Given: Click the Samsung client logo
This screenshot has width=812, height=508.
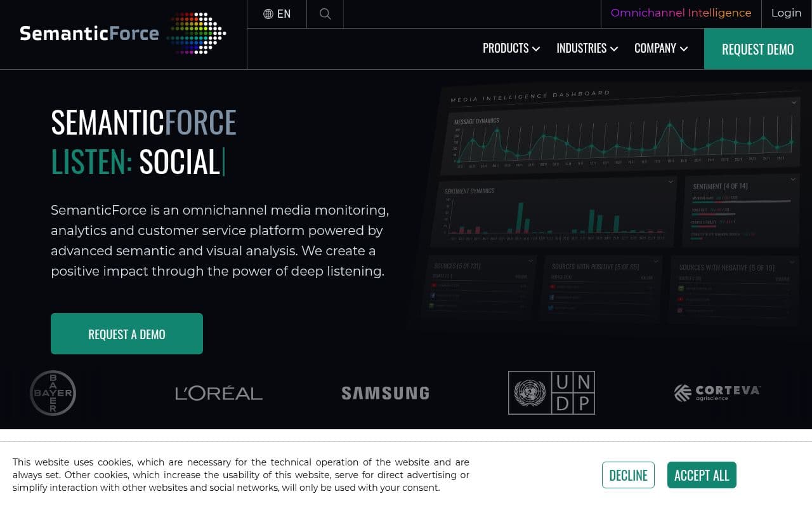Looking at the screenshot, I should (x=385, y=393).
